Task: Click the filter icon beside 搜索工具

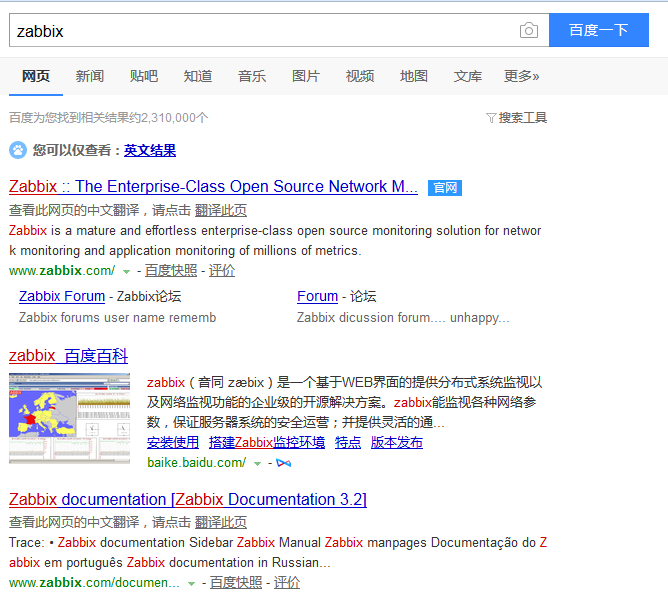Action: pos(491,118)
